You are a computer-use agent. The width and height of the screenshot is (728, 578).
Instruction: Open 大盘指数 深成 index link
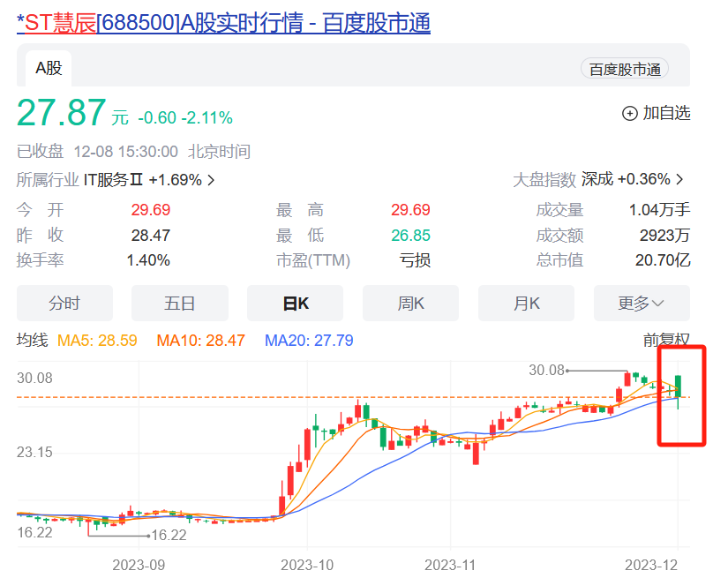pos(598,179)
